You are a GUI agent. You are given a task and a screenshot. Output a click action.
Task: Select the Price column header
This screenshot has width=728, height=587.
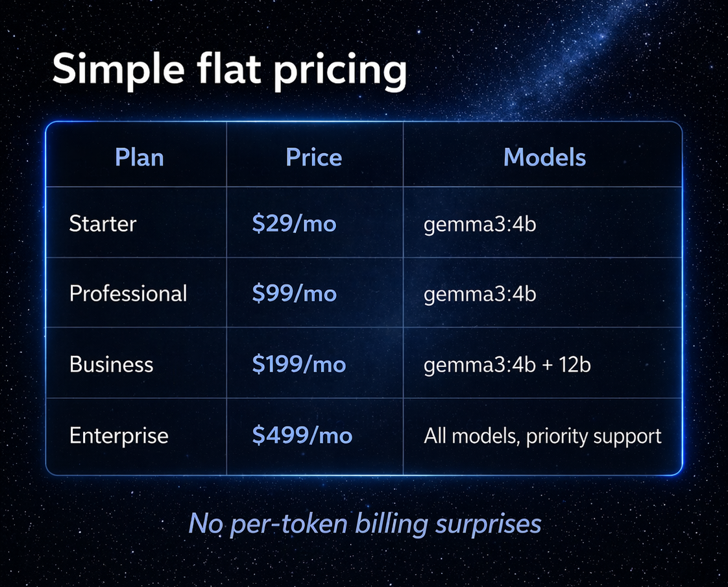tap(314, 157)
